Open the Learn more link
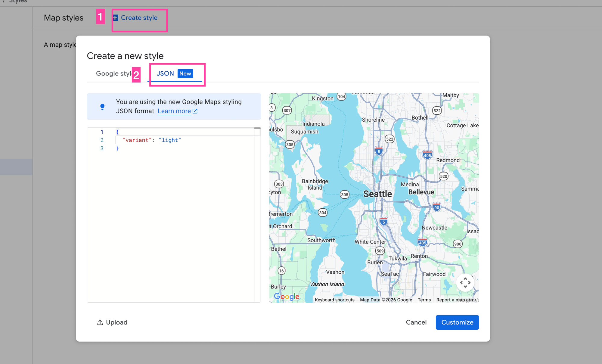 coord(175,111)
